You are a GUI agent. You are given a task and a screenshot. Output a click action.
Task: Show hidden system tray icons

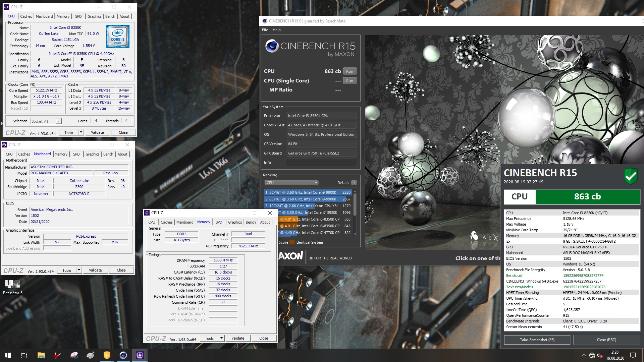tap(584, 355)
